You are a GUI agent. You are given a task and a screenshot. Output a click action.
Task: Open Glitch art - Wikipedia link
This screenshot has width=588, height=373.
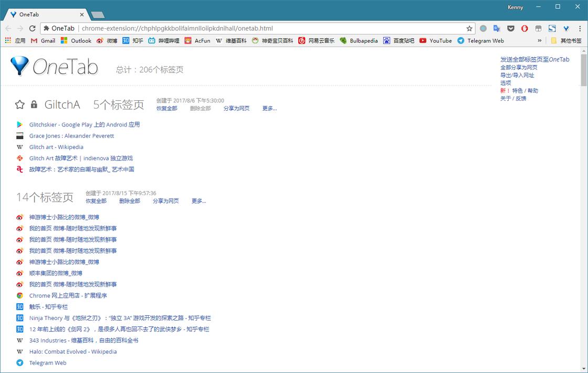tap(56, 147)
